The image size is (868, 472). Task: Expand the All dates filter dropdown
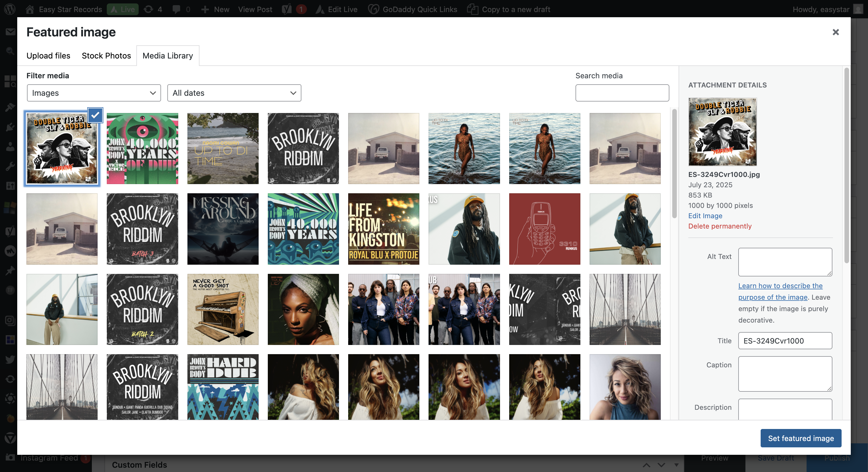coord(234,93)
